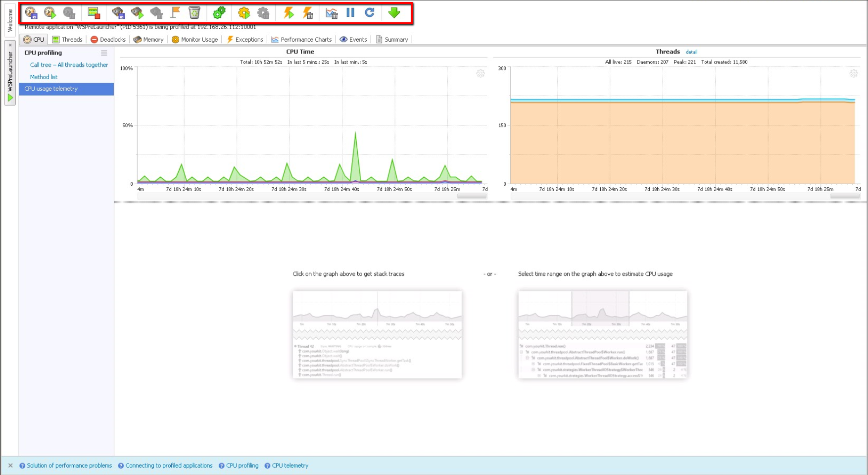Open the Threads detail link
The height and width of the screenshot is (475, 868).
(x=691, y=52)
